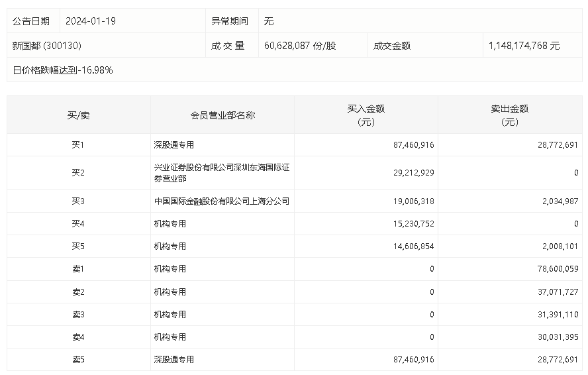Click the buy amount 87,460,916 in 买1

409,144
